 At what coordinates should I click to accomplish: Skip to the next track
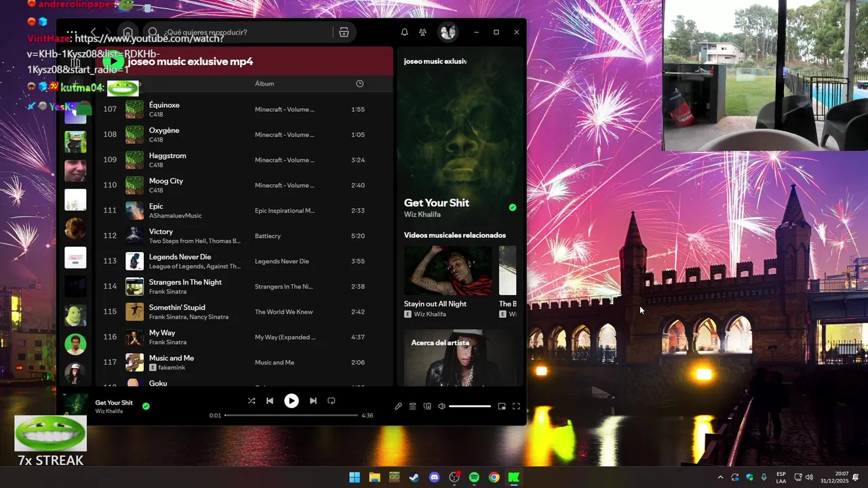tap(313, 401)
